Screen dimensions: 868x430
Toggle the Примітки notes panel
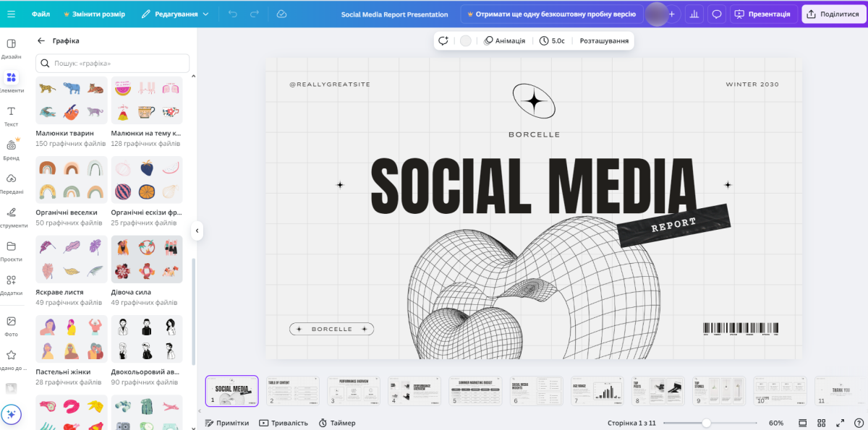point(227,423)
